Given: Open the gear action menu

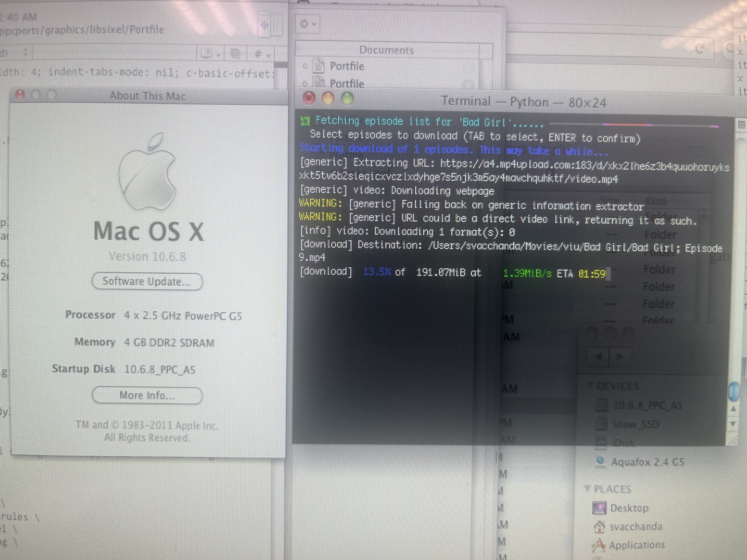Looking at the screenshot, I should [308, 24].
